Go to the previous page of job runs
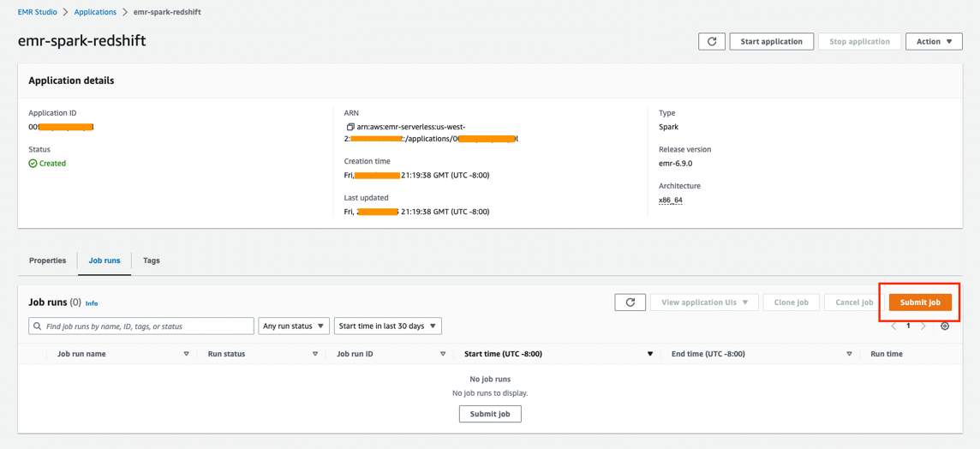The width and height of the screenshot is (980, 449). click(x=893, y=326)
